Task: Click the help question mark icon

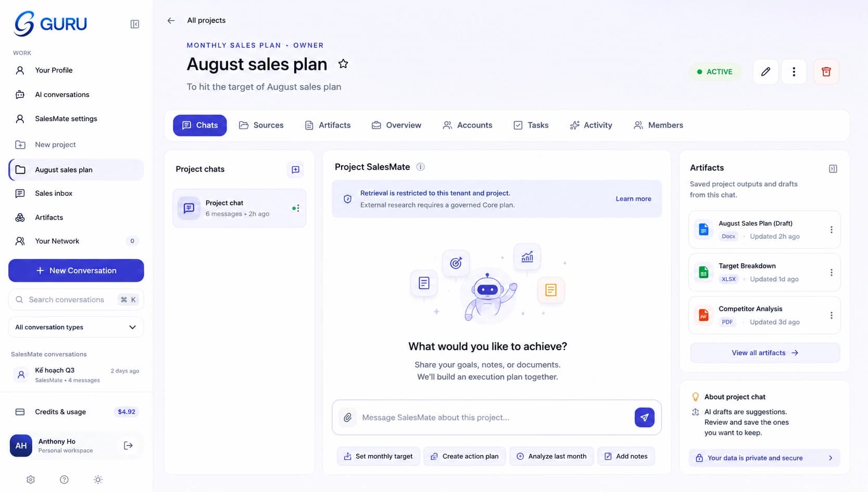Action: (64, 479)
